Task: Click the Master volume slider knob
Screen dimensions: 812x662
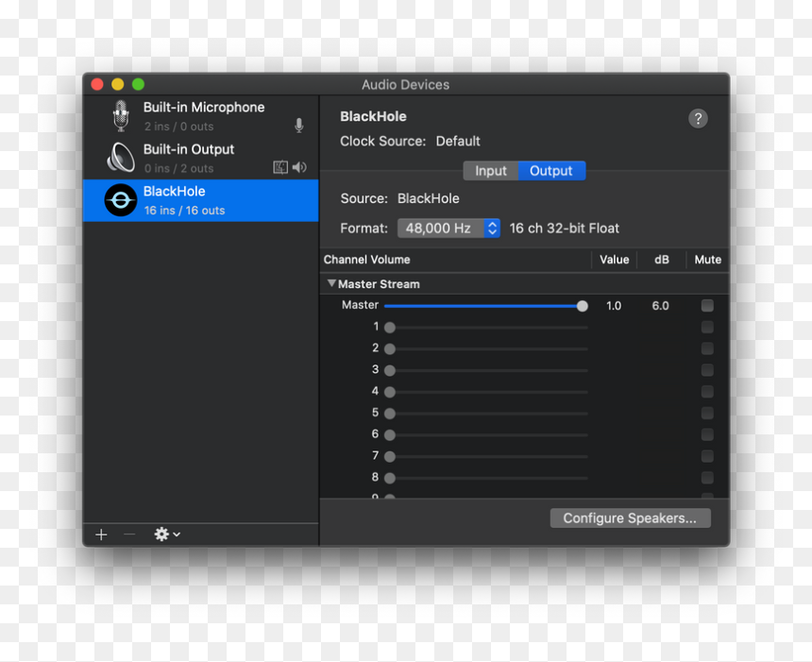Action: [582, 306]
